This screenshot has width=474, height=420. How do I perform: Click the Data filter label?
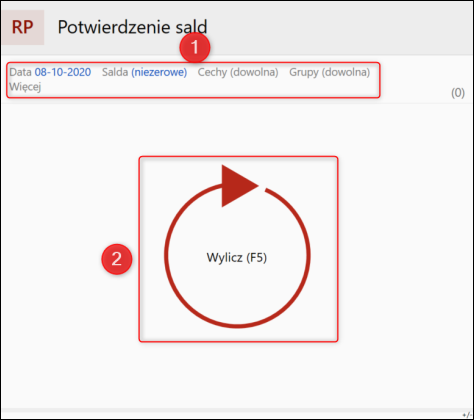pos(20,72)
